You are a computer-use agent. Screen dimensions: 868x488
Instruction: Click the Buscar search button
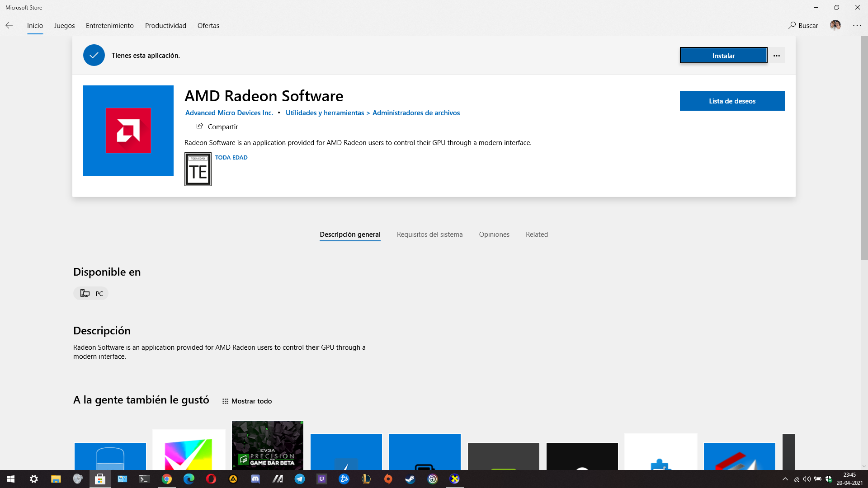(x=803, y=26)
